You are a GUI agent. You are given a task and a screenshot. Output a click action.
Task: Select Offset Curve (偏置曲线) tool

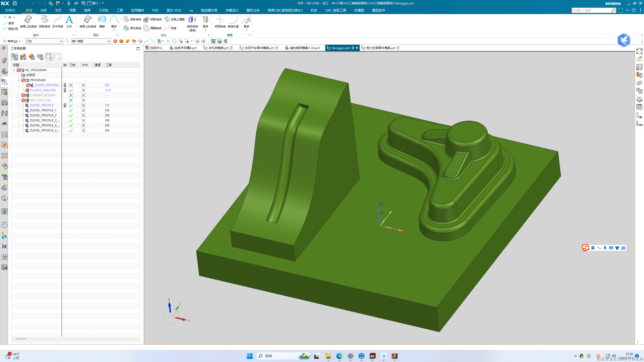pos(153,28)
